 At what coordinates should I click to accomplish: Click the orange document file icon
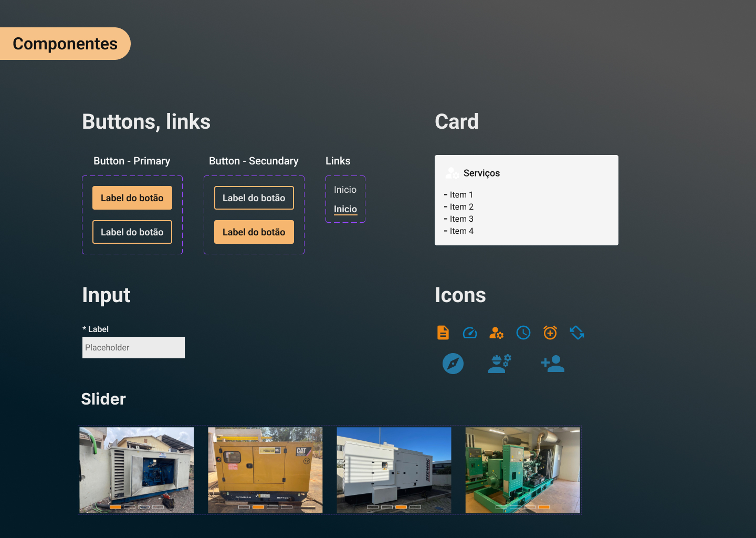443,333
